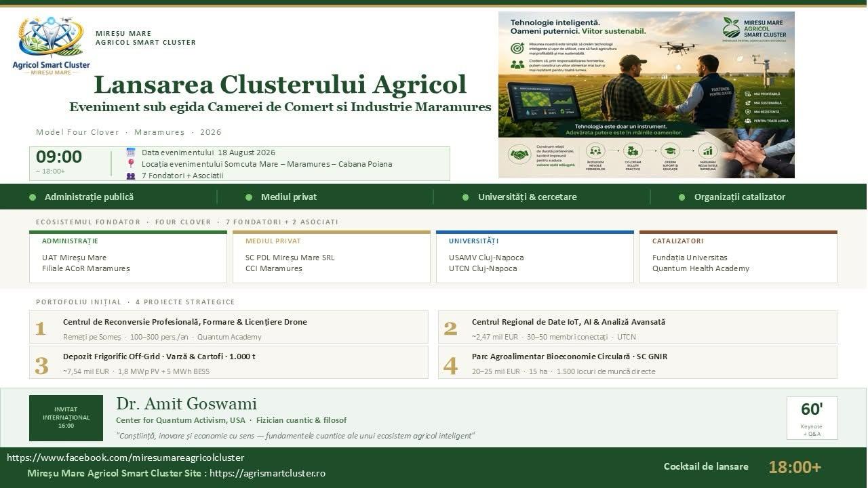Viewport: 868px width, 488px height.
Task: Click the Centrul Regional de Date IoT title
Action: 569,322
